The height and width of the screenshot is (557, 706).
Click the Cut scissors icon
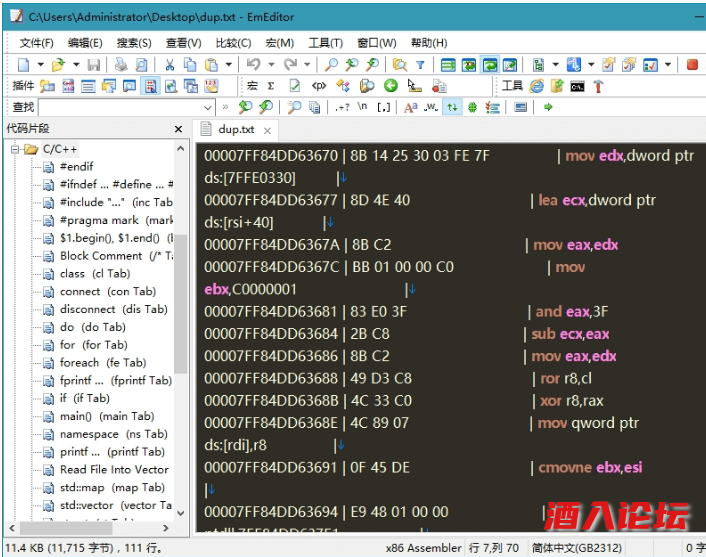[x=169, y=65]
